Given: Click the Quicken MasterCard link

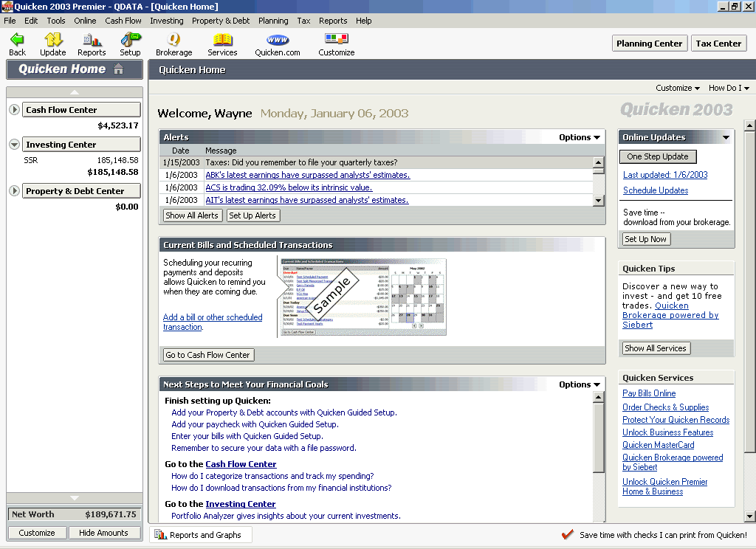Looking at the screenshot, I should point(658,445).
